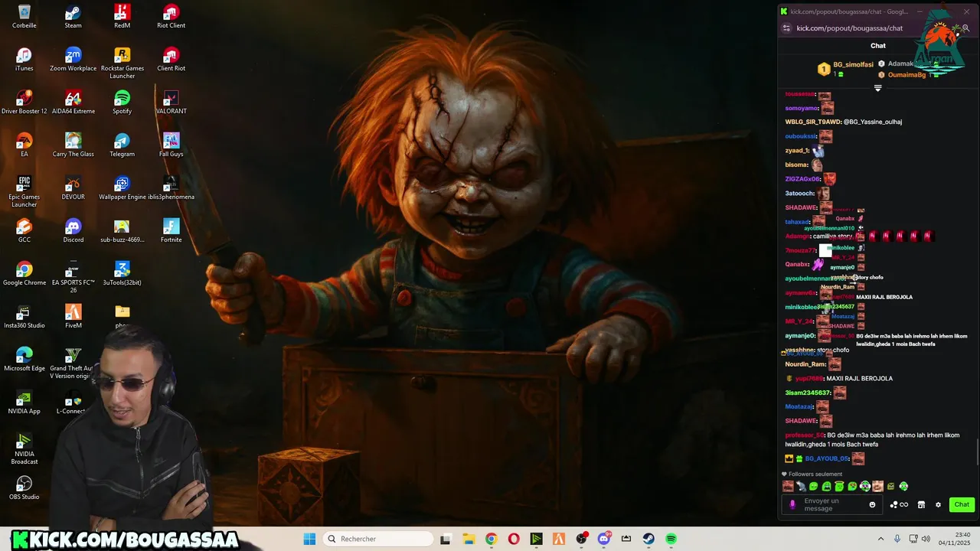This screenshot has width=980, height=551.
Task: Open BG_simolfasi top gifter profile
Action: (x=846, y=69)
